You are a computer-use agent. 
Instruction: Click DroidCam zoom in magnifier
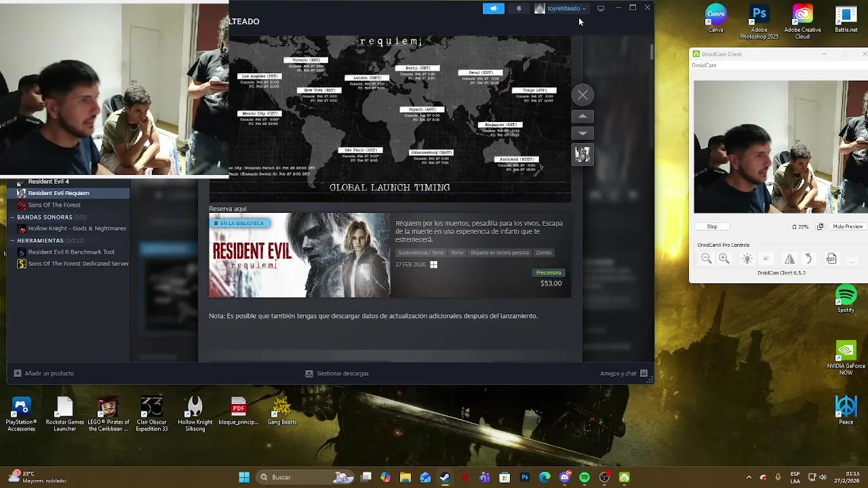tap(724, 259)
